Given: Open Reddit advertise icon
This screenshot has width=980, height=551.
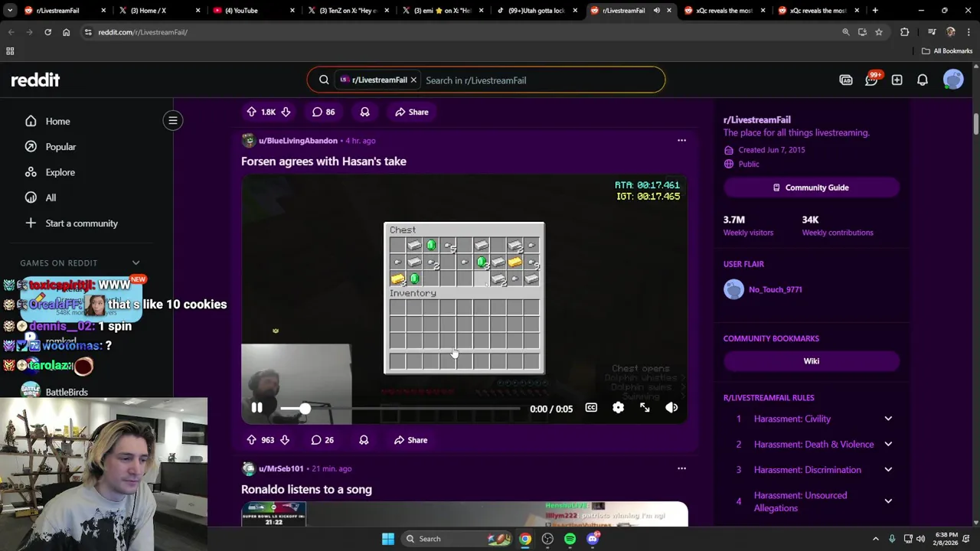Looking at the screenshot, I should point(846,80).
